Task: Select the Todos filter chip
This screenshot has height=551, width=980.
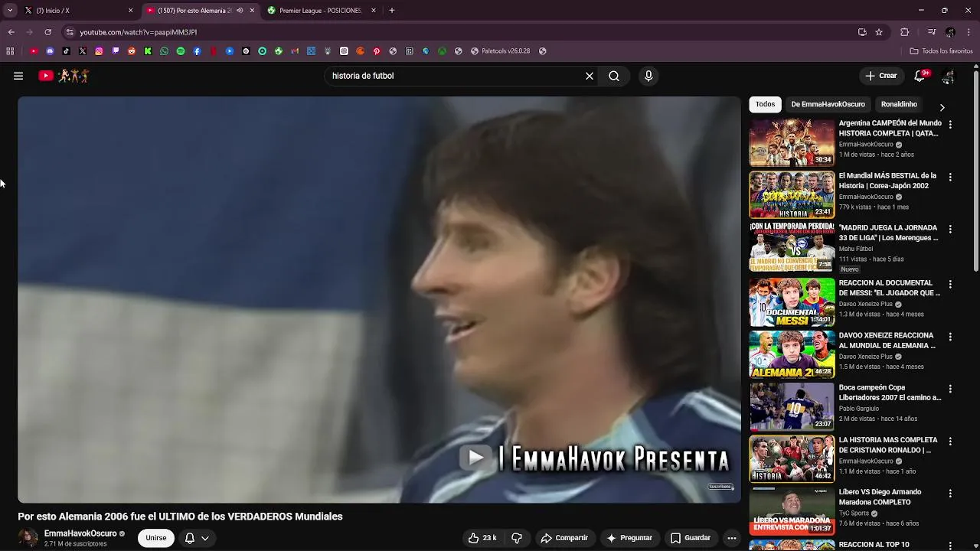Action: click(765, 104)
